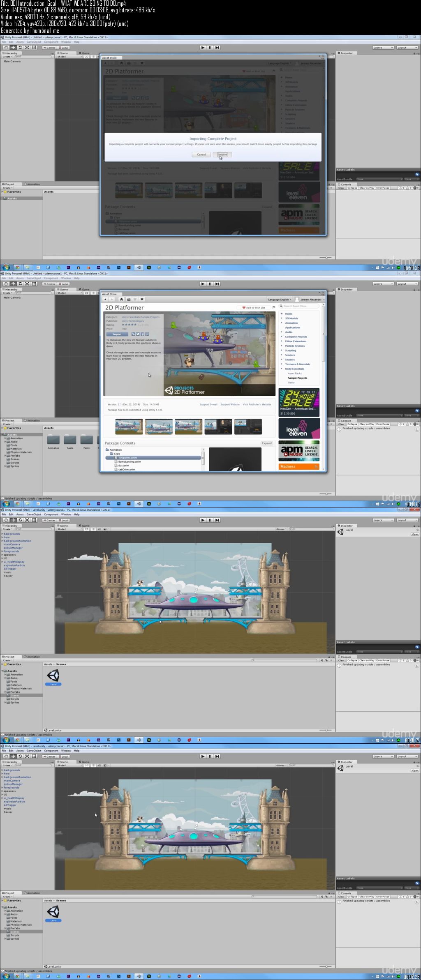This screenshot has height=980, width=421.
Task: Open the Gizmos dropdown in 00:01:52 frame
Action: click(280, 529)
